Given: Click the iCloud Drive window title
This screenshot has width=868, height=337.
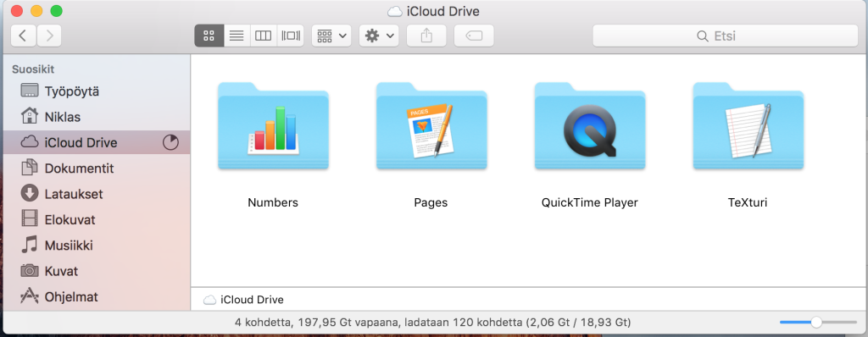Looking at the screenshot, I should pyautogui.click(x=433, y=10).
